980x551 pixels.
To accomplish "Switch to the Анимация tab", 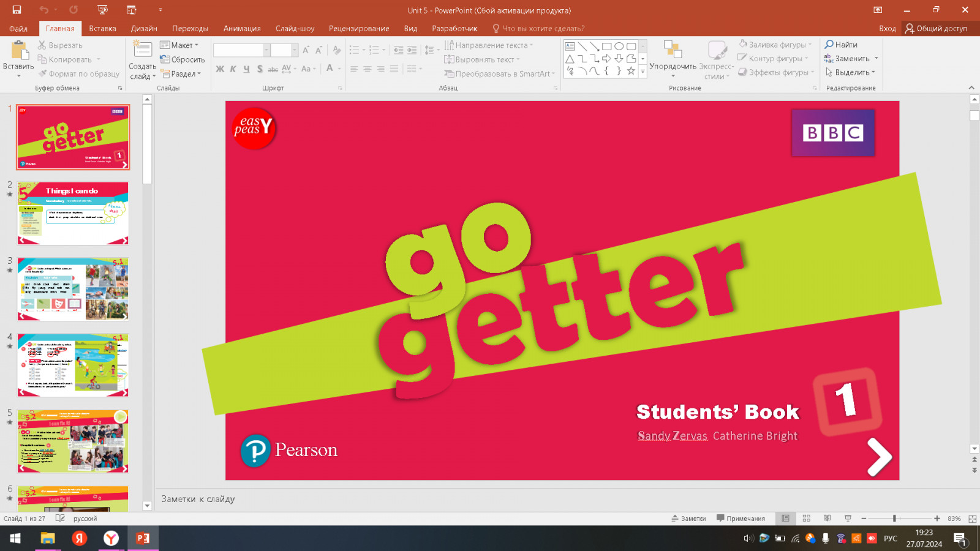I will 242,28.
